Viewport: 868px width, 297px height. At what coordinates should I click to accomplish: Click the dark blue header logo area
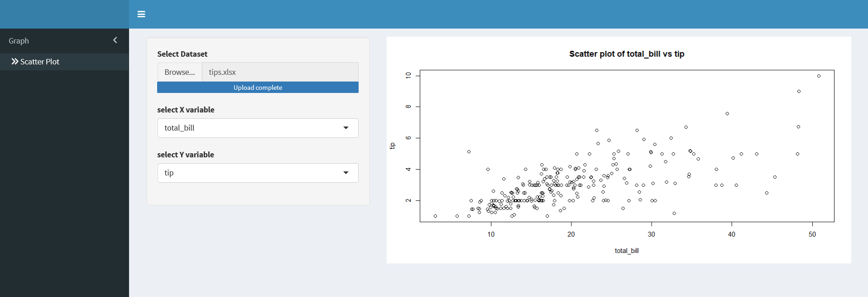tap(64, 14)
